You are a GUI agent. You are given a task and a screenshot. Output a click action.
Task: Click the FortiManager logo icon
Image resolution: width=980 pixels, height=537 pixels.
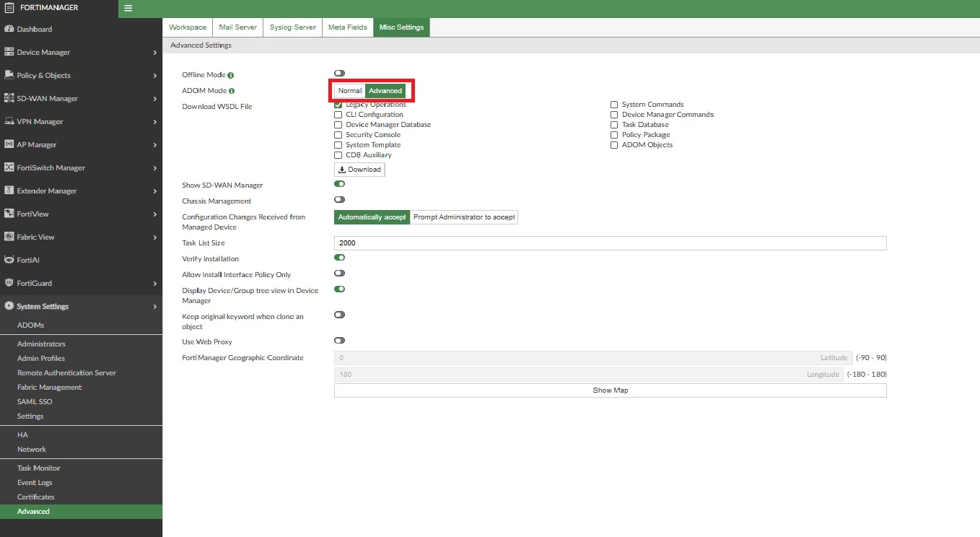click(9, 8)
